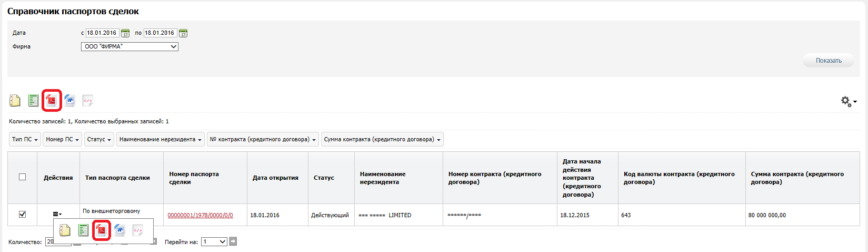
Task: Click start date input field
Action: (x=102, y=33)
